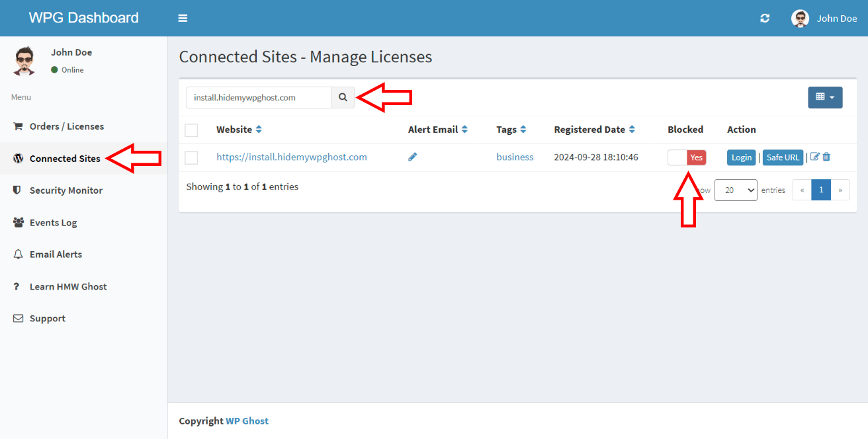
Task: Click the search magnifier icon button
Action: coord(343,97)
